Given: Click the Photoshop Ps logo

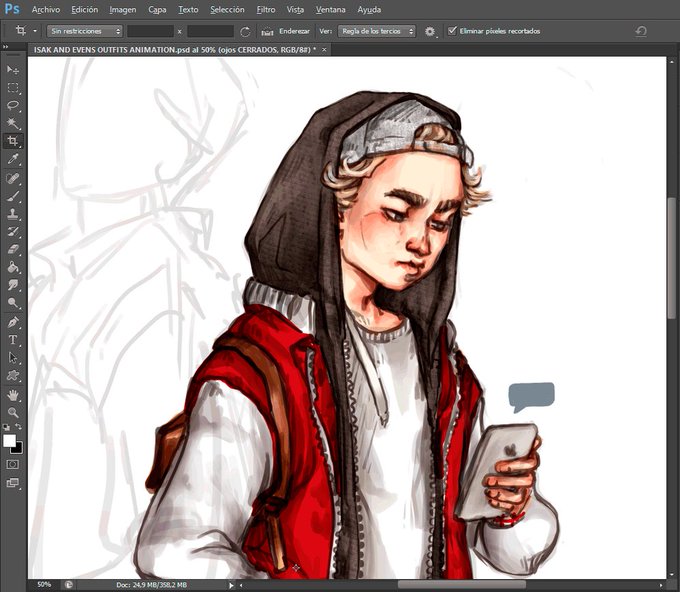Looking at the screenshot, I should coord(12,9).
